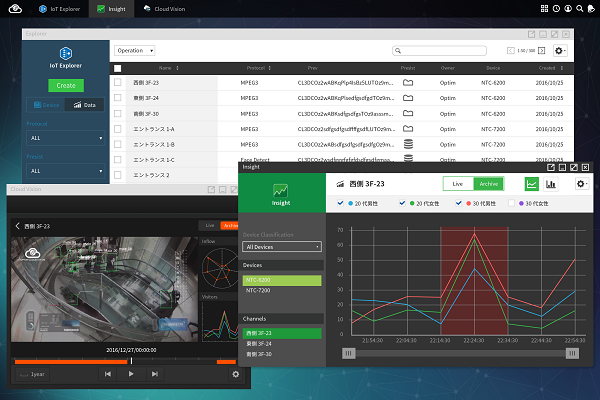Switch to line chart view in Insight
This screenshot has width=600, height=400.
point(532,184)
